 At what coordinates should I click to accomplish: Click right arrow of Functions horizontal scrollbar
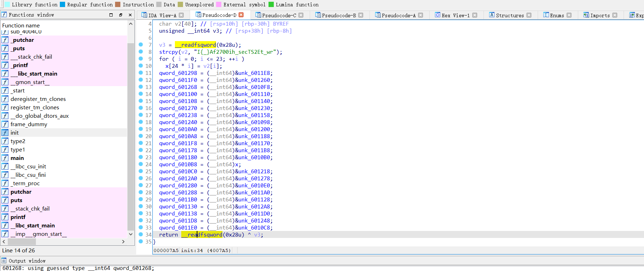(x=123, y=241)
